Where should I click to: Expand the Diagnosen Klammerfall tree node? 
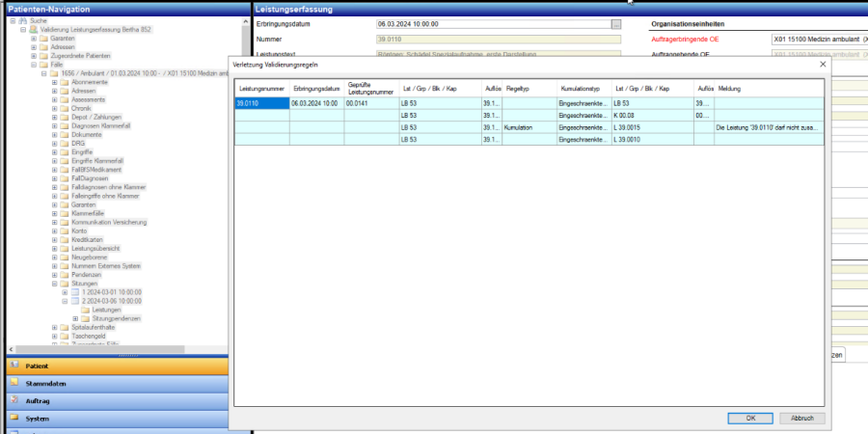coord(54,125)
